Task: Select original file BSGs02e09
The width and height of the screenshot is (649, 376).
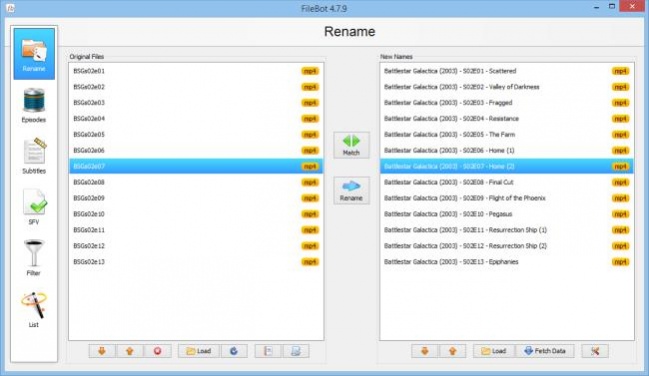Action: [x=196, y=198]
